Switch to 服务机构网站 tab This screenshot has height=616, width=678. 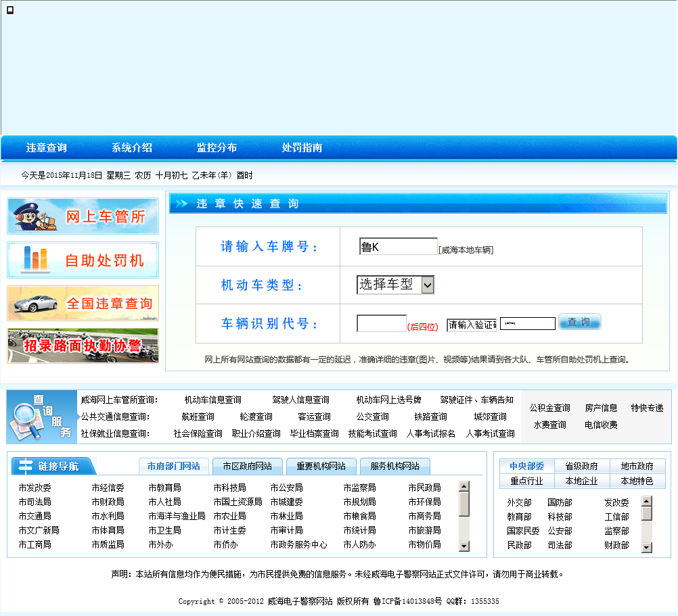tap(394, 467)
